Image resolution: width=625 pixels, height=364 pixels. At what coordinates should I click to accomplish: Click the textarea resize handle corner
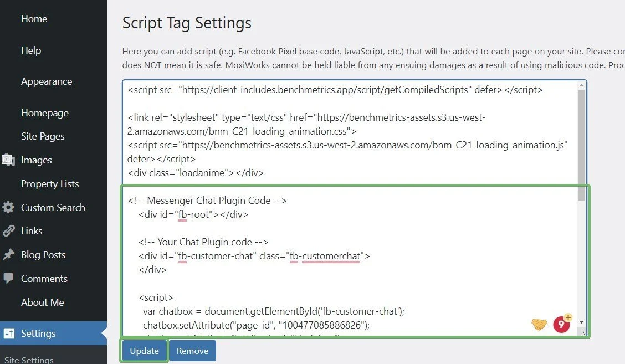[583, 332]
